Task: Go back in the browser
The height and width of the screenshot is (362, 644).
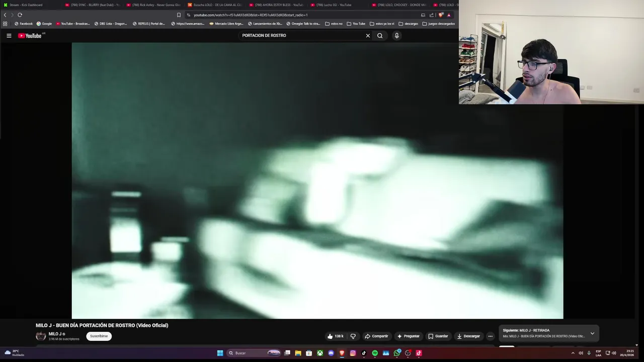Action: [x=5, y=15]
